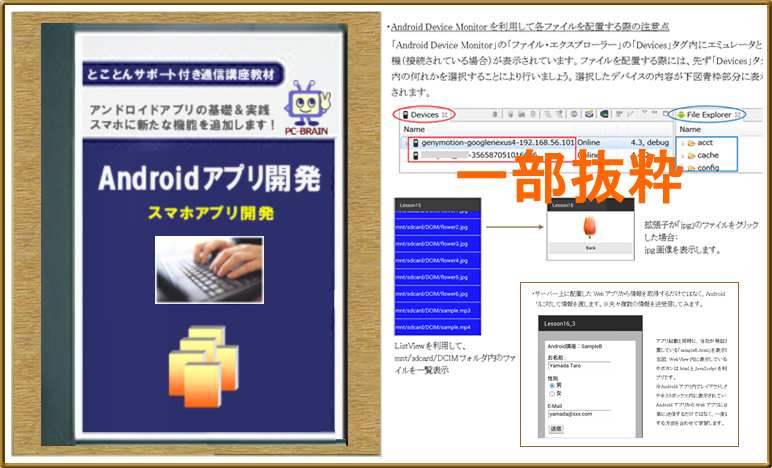This screenshot has height=468, width=772.
Task: Click Online status of the genymotion device
Action: (x=589, y=143)
